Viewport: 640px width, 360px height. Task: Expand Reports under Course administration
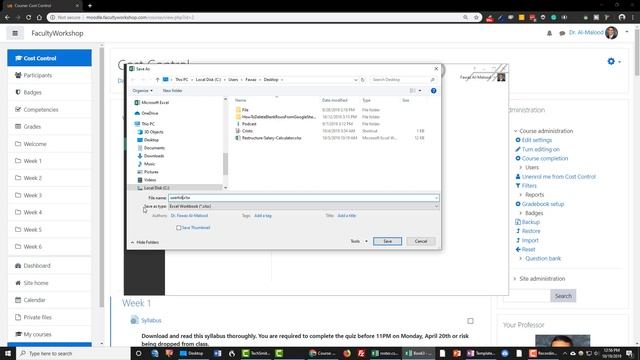point(534,195)
